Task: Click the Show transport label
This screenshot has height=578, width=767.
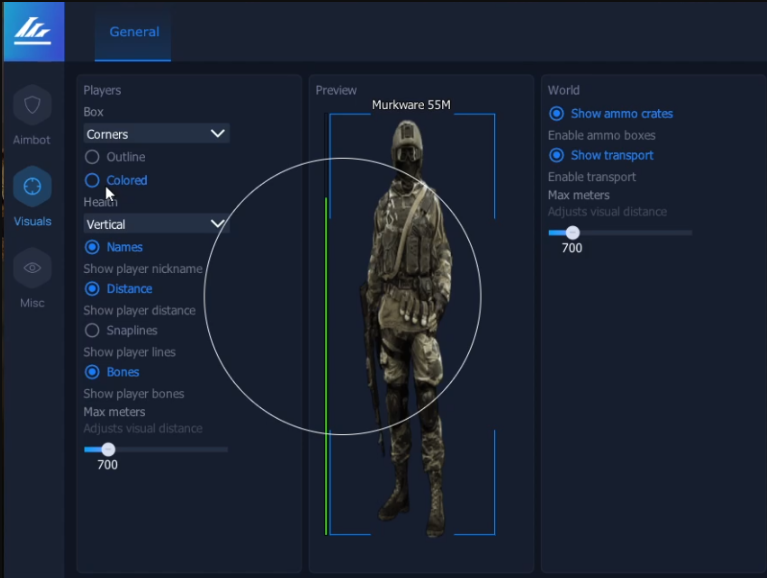Action: tap(612, 155)
